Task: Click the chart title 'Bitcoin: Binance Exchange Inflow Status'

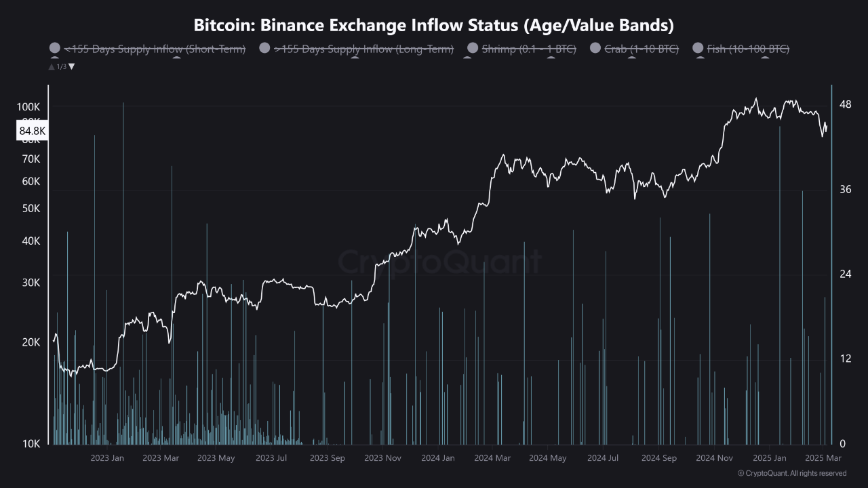Action: coord(434,26)
